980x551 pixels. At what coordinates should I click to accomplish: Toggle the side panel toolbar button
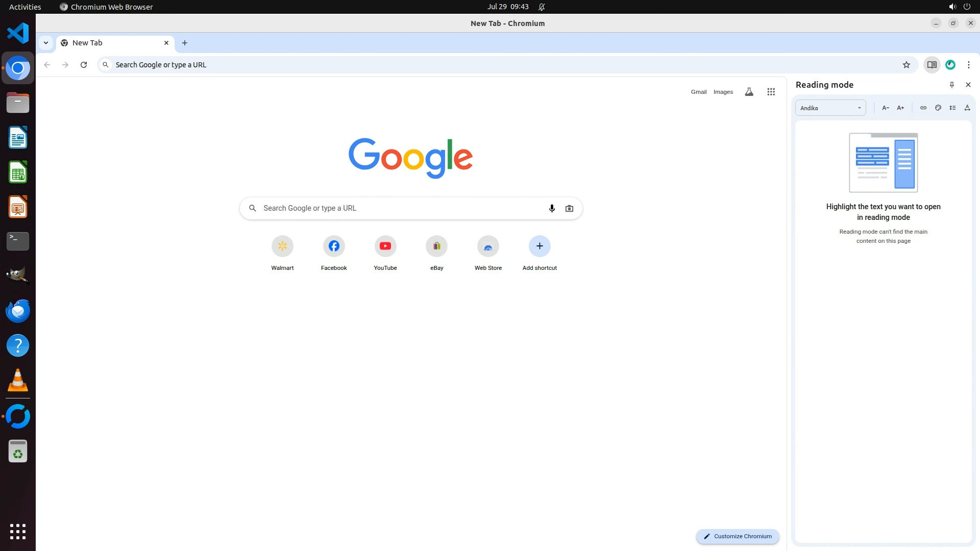[x=932, y=65]
